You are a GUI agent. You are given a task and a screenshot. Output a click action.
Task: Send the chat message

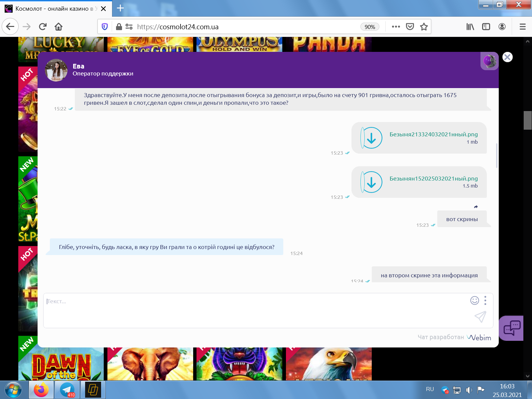point(480,317)
